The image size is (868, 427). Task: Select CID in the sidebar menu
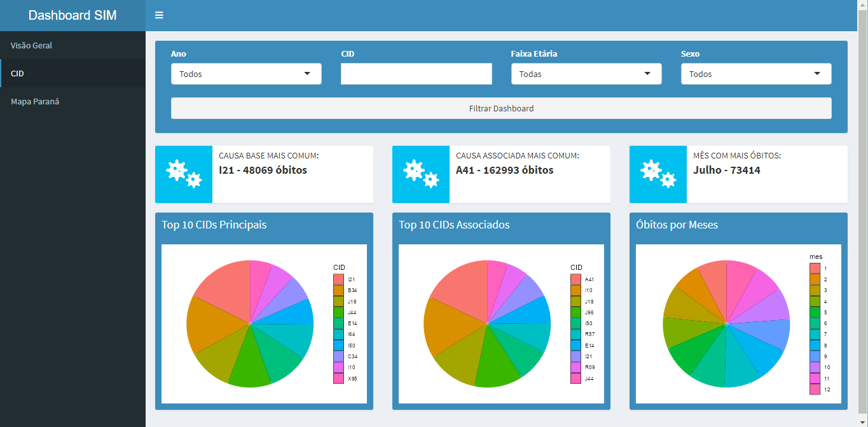coord(18,74)
